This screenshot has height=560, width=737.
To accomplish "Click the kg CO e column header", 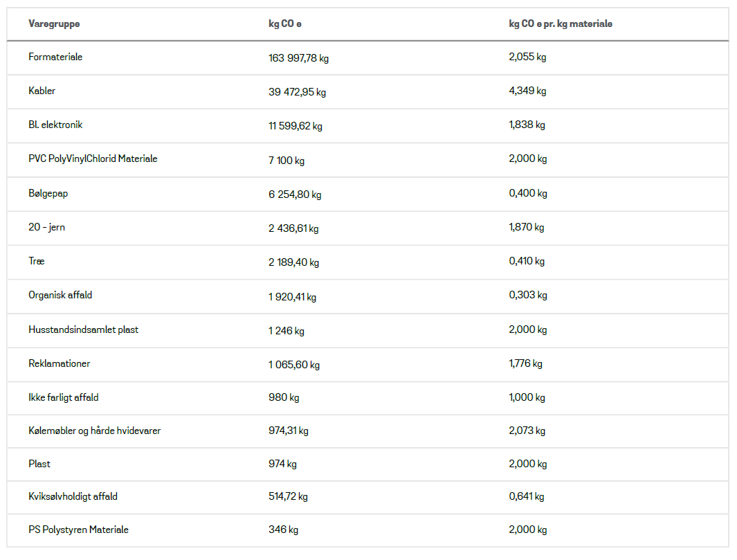I will (285, 24).
